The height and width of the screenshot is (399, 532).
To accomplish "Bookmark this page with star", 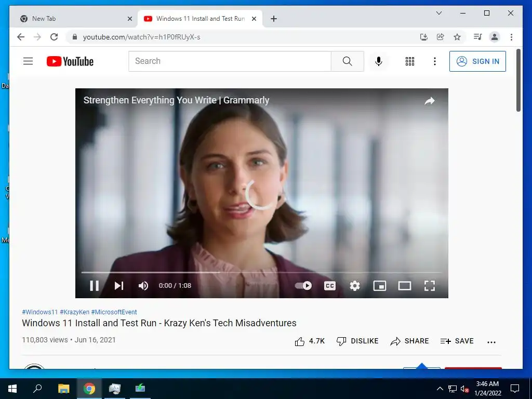I will click(457, 37).
